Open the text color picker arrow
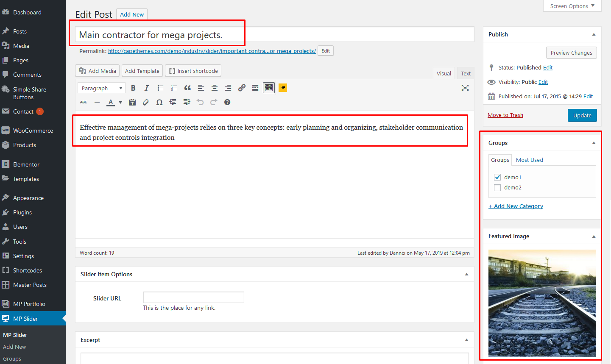Screen dimensions: 611x364 coord(120,102)
